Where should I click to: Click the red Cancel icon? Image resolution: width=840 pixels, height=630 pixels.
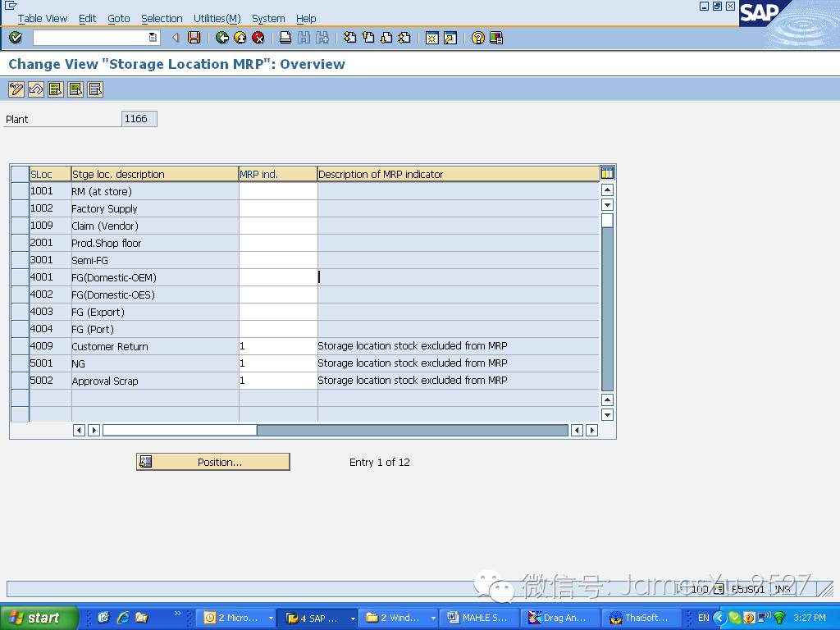tap(258, 38)
